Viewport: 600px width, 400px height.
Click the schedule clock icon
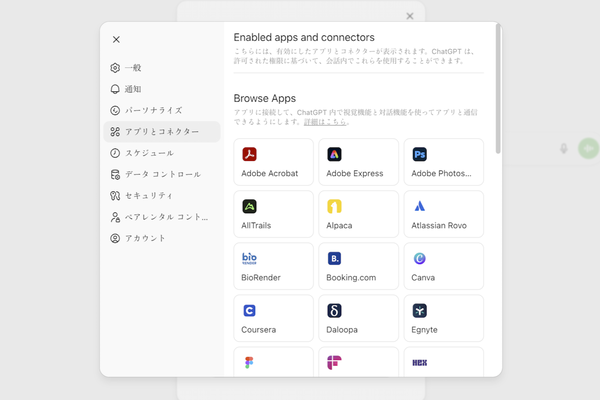(115, 153)
